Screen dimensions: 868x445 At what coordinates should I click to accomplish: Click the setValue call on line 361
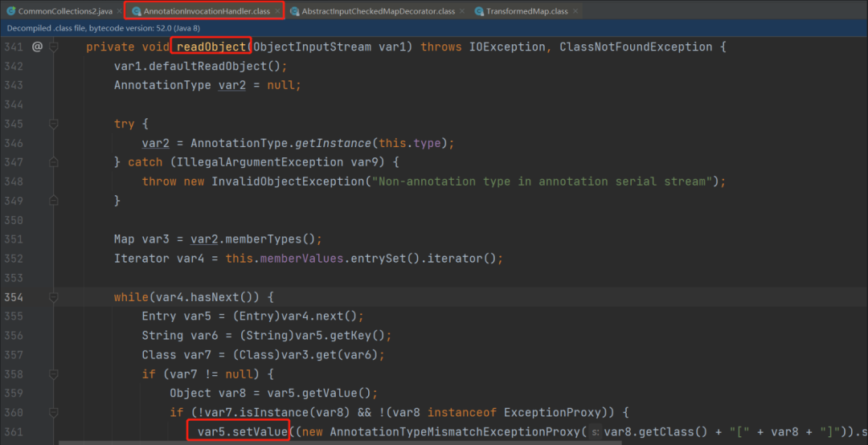(260, 431)
